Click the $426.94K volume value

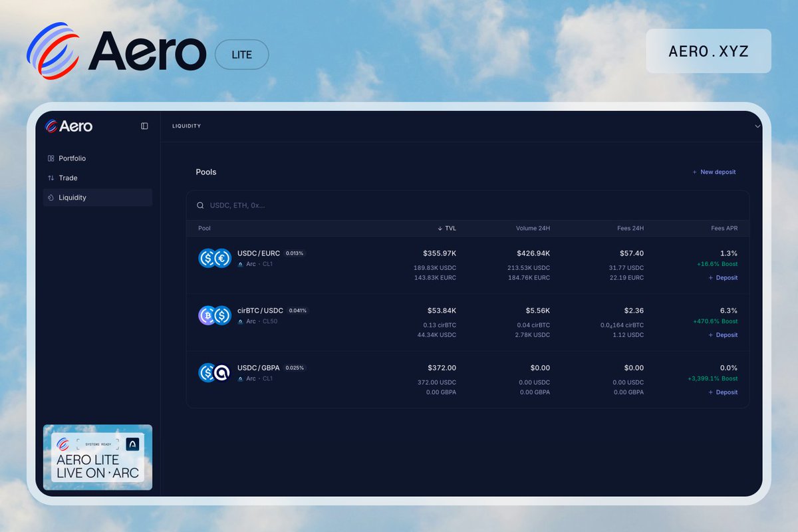pyautogui.click(x=533, y=253)
